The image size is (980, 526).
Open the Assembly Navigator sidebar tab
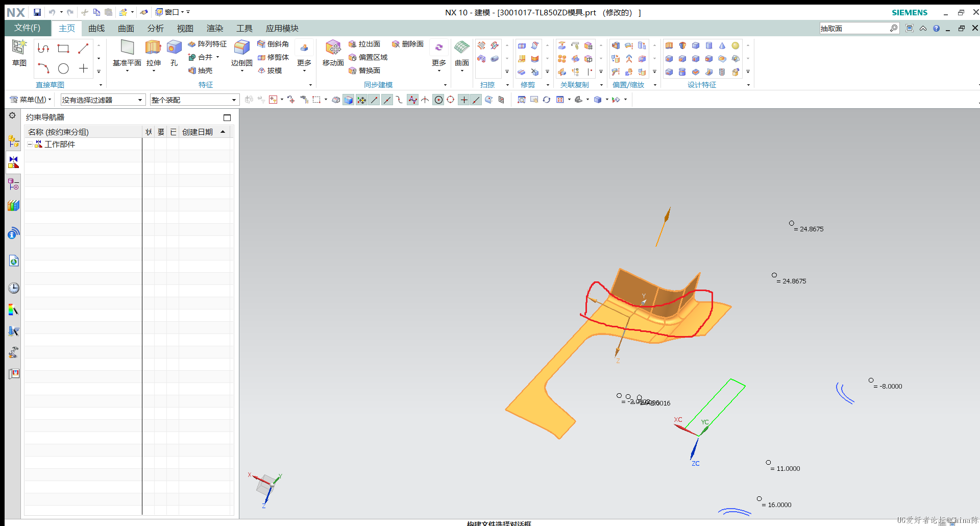[x=14, y=141]
